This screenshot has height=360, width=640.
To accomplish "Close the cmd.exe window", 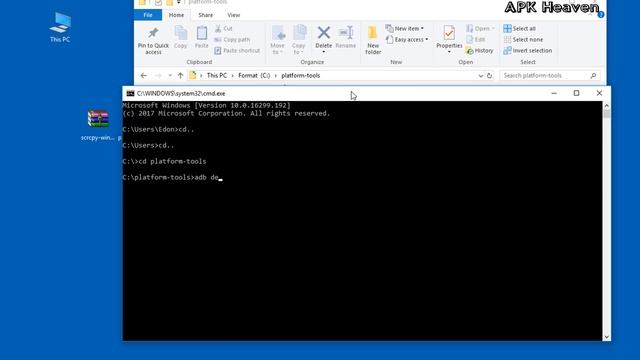I will tap(599, 93).
